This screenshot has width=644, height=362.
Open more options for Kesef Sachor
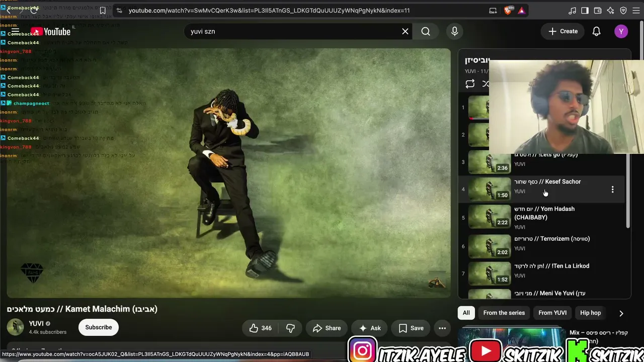612,190
